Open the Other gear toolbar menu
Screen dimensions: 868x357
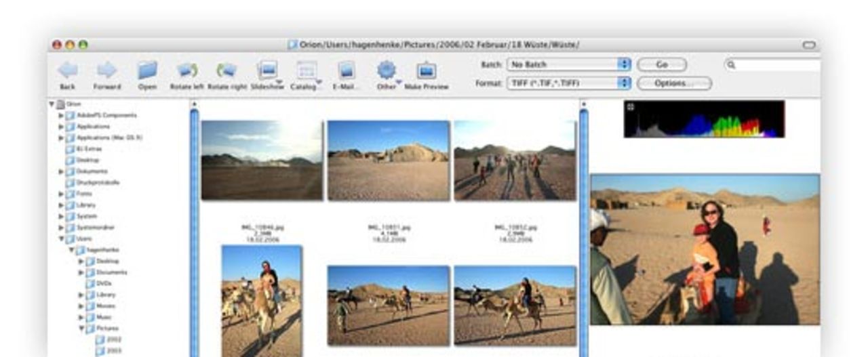point(387,70)
